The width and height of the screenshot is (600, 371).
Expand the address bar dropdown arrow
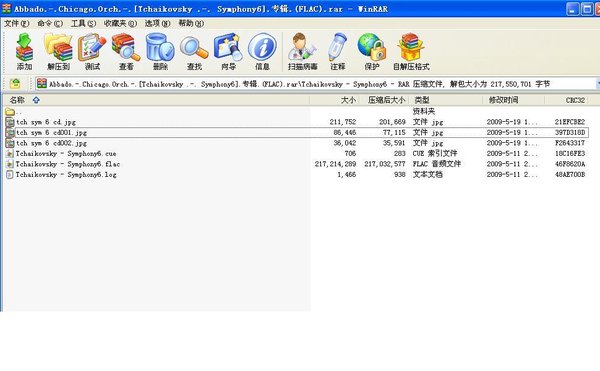pyautogui.click(x=597, y=83)
